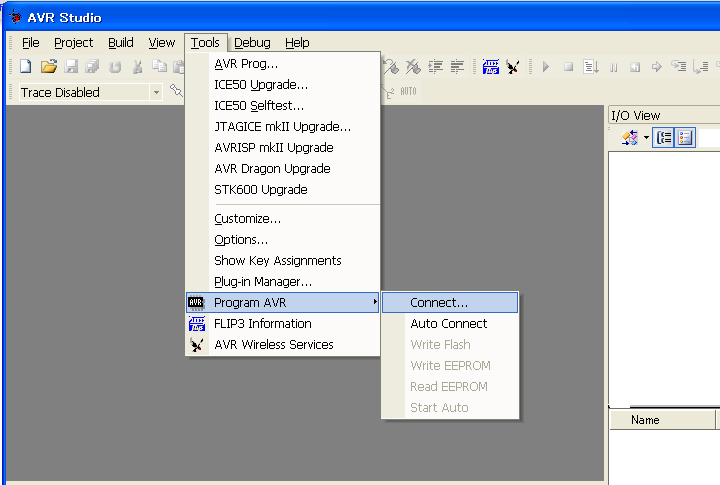Click the Save All toolbar icon
Screen dimensions: 720x485
(92, 67)
